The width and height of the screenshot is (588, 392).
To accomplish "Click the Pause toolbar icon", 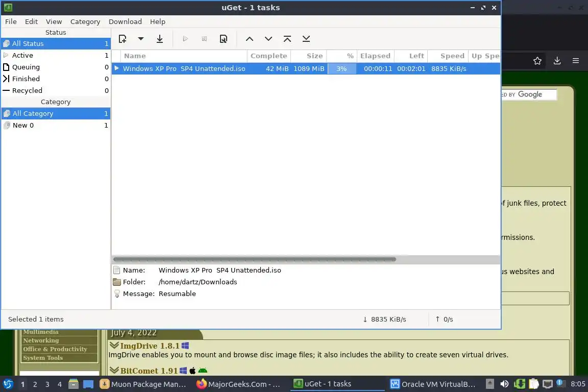I will 204,39.
